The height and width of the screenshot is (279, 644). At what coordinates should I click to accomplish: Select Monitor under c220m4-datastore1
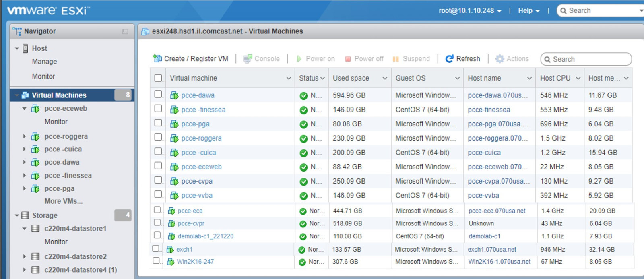(56, 242)
